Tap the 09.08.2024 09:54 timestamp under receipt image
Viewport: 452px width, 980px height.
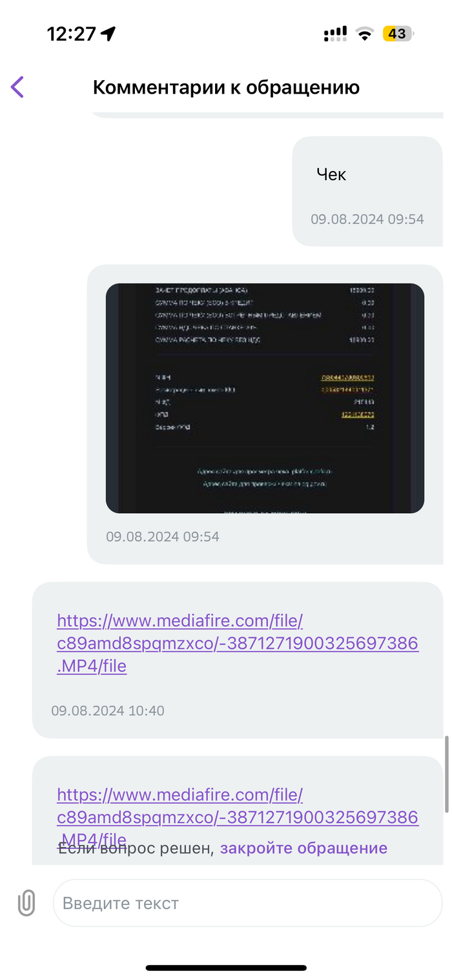(163, 536)
